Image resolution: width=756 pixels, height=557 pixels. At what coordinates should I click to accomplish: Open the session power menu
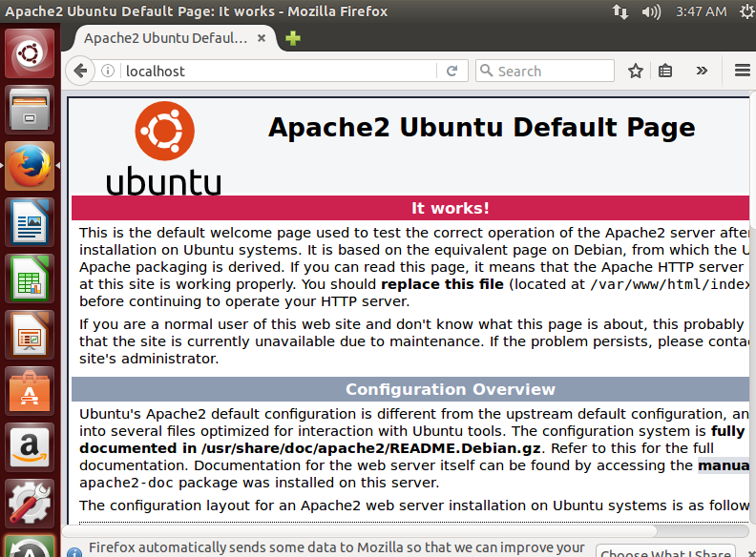pos(747,11)
